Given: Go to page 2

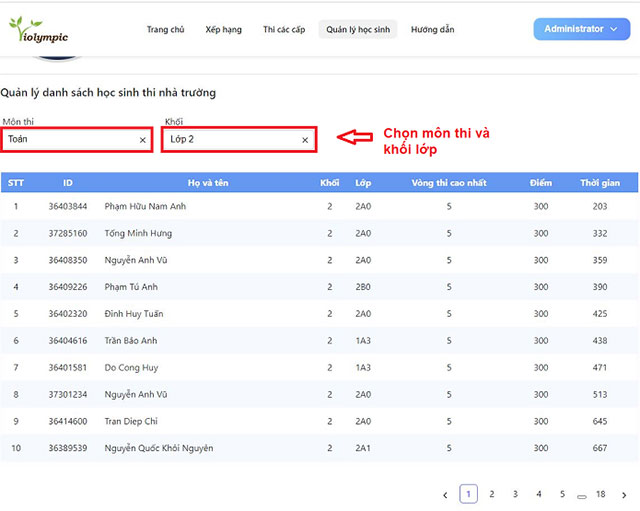Looking at the screenshot, I should click(491, 494).
